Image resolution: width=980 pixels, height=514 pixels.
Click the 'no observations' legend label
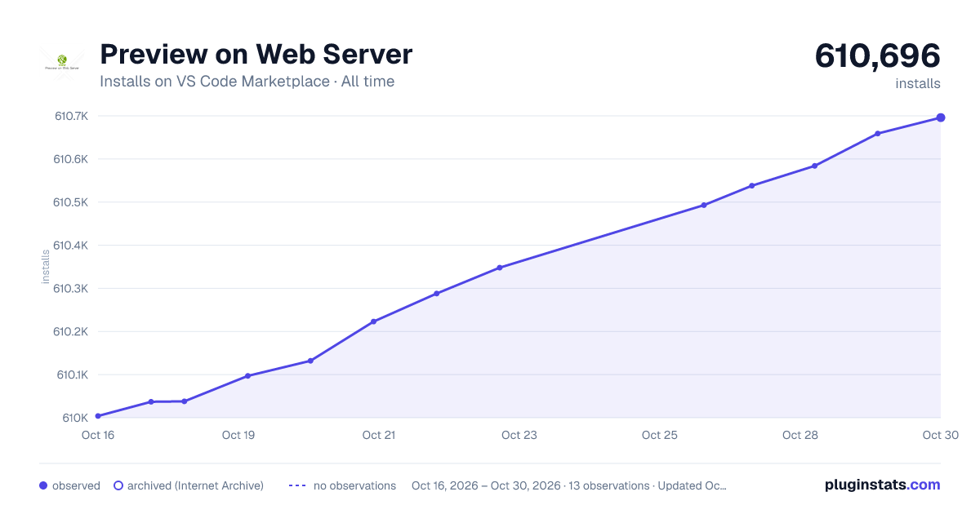pyautogui.click(x=354, y=485)
